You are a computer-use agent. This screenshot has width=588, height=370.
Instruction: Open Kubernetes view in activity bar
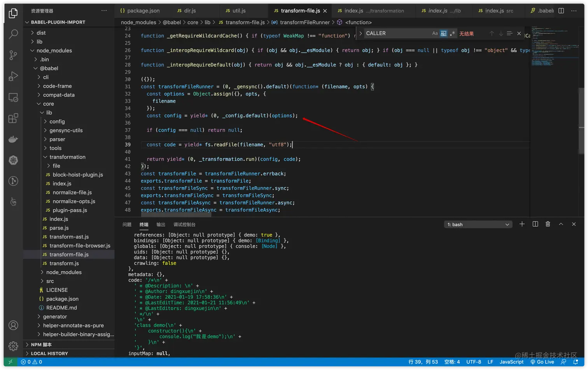coord(13,160)
